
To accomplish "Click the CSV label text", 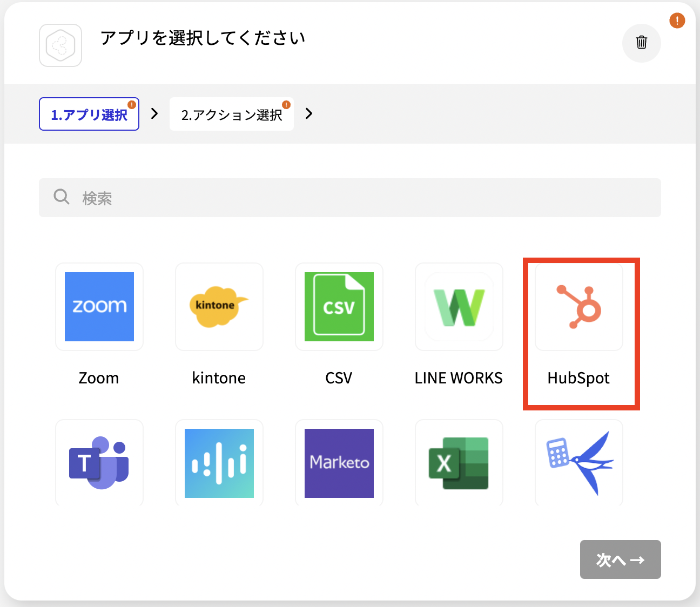I will click(339, 378).
